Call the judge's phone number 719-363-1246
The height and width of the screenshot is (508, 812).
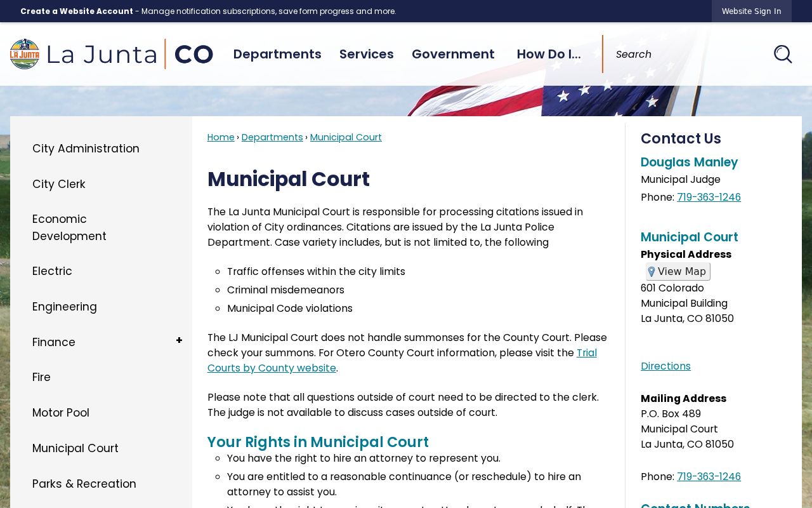[709, 197]
